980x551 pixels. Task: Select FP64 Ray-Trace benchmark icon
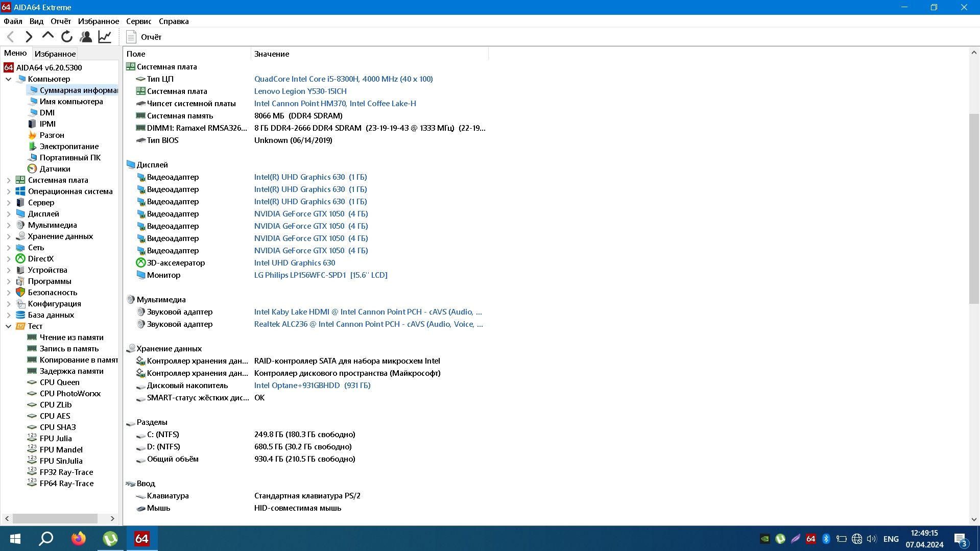pos(32,483)
